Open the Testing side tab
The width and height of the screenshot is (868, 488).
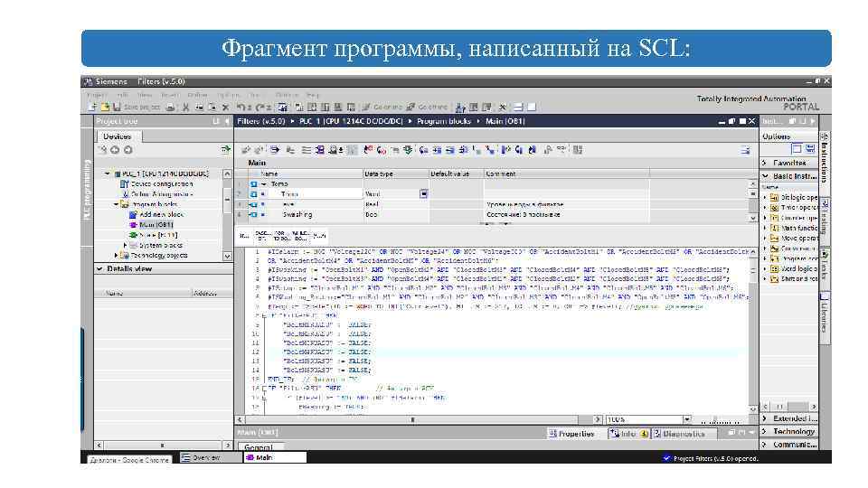[x=825, y=221]
